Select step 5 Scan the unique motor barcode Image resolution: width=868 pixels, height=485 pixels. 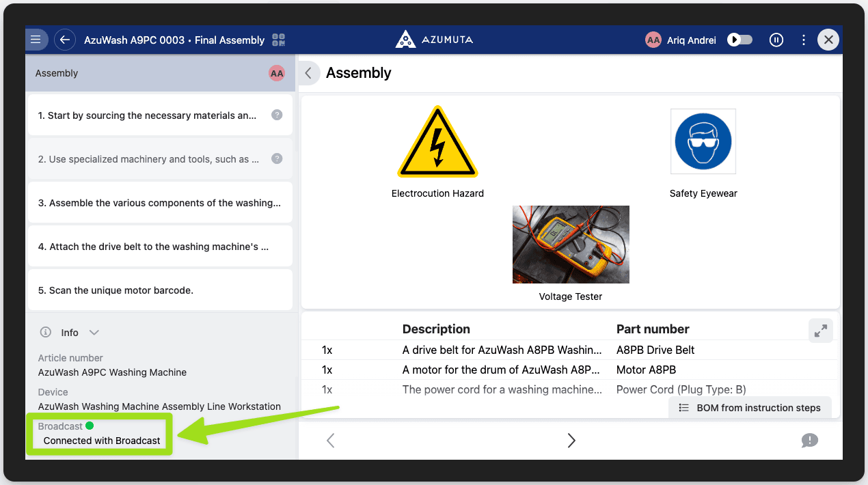click(159, 290)
